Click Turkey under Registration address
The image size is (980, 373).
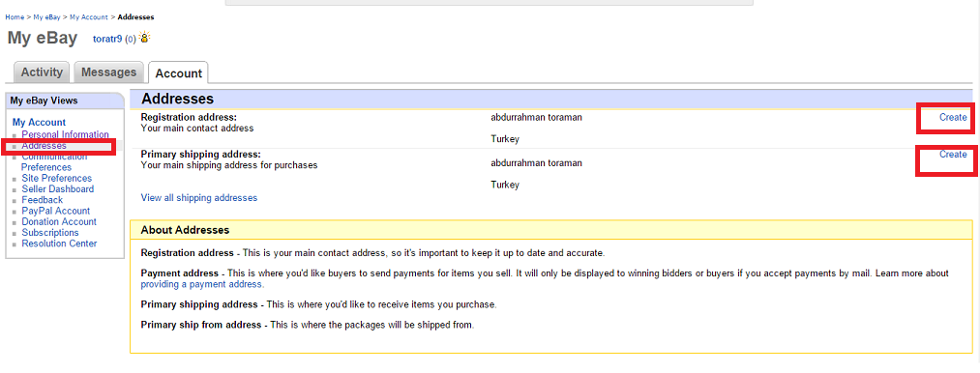point(505,139)
